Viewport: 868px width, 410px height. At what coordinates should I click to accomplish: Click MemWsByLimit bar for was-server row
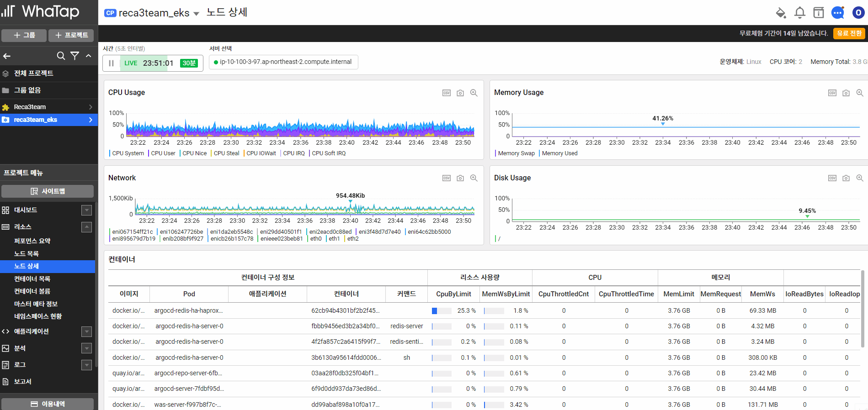pos(494,405)
